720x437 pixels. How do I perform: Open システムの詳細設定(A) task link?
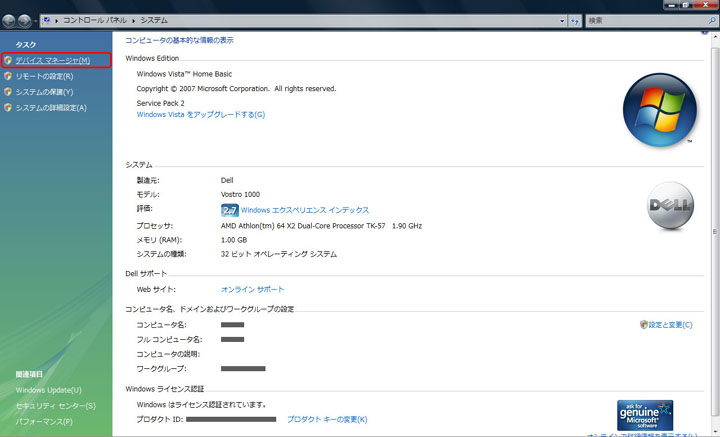51,108
